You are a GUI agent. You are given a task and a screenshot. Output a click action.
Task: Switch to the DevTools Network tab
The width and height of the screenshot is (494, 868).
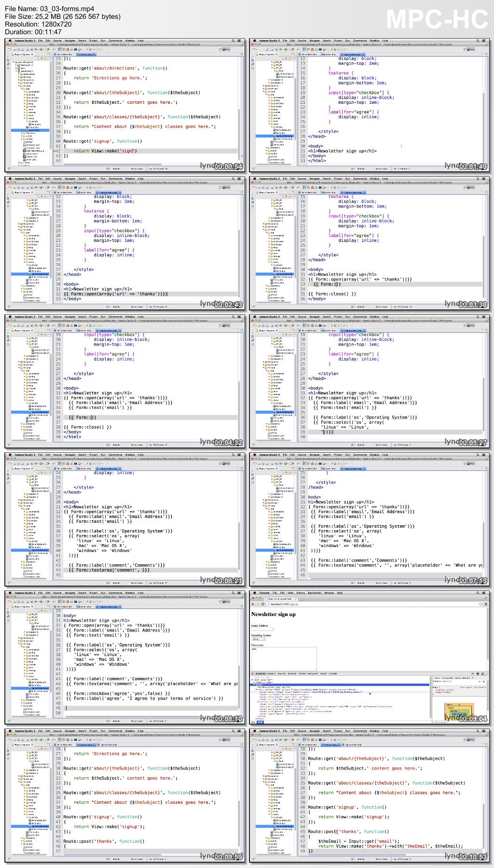272,674
